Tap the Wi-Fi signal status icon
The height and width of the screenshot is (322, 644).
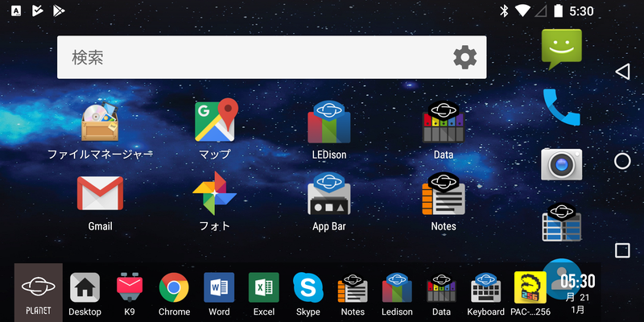click(x=522, y=10)
